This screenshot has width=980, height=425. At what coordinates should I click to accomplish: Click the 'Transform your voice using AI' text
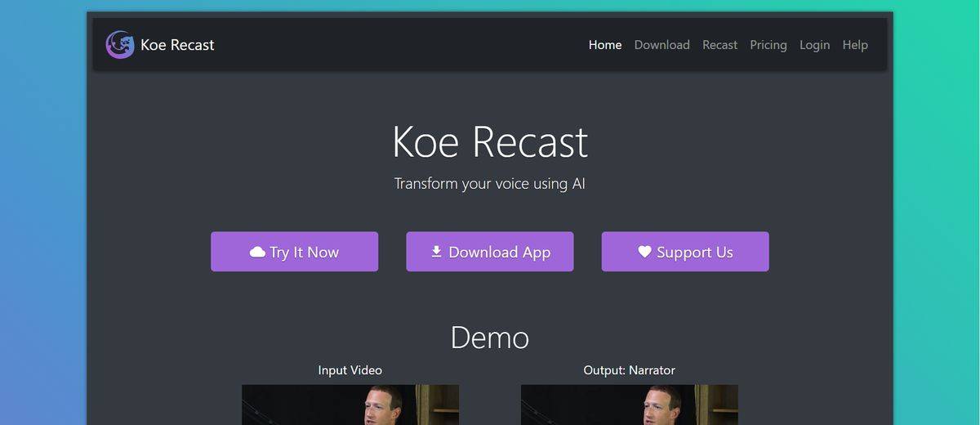point(490,183)
